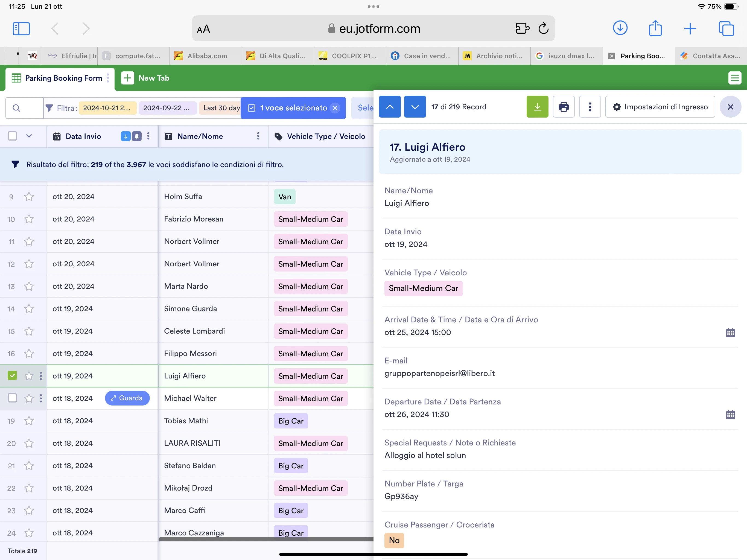Remove the 1 voce selezionato filter chip

point(335,108)
